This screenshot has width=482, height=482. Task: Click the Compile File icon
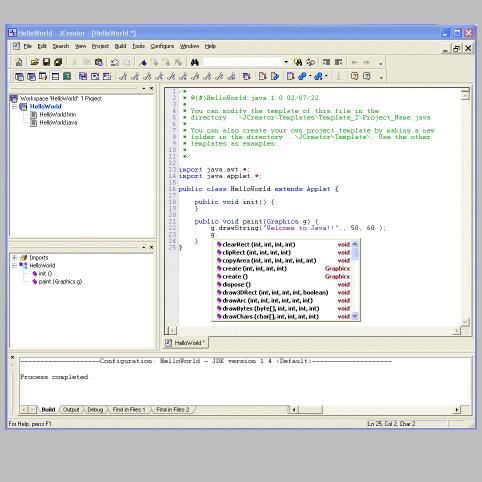click(262, 77)
